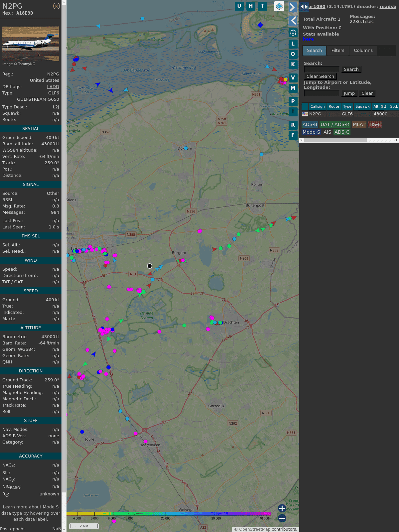Screen dimensions: 399x532
Task: Click the map zoom in plus button
Action: [282, 508]
